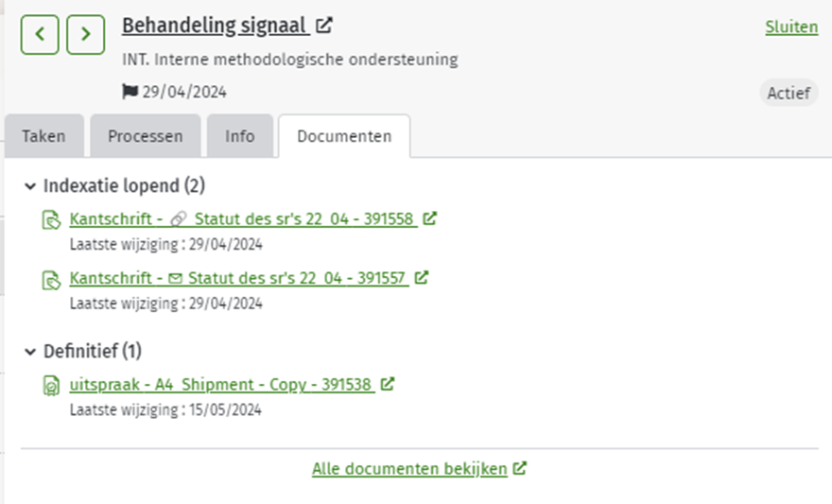Collapse the Definitief section
The width and height of the screenshot is (832, 504).
30,352
